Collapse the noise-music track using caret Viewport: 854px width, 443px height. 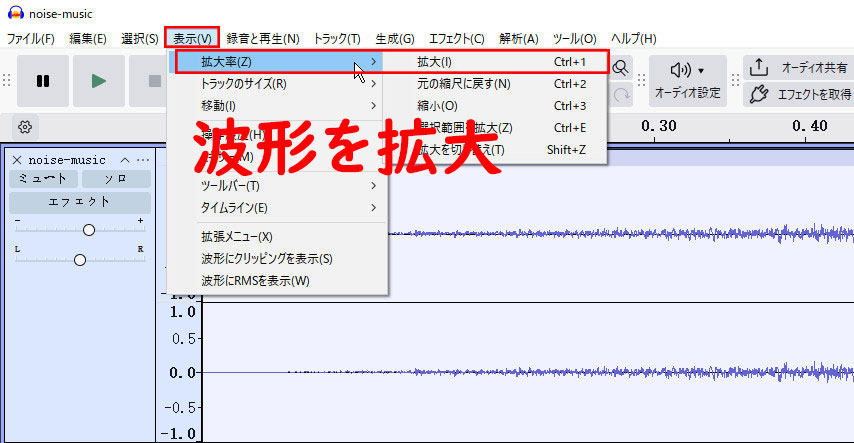[x=125, y=160]
